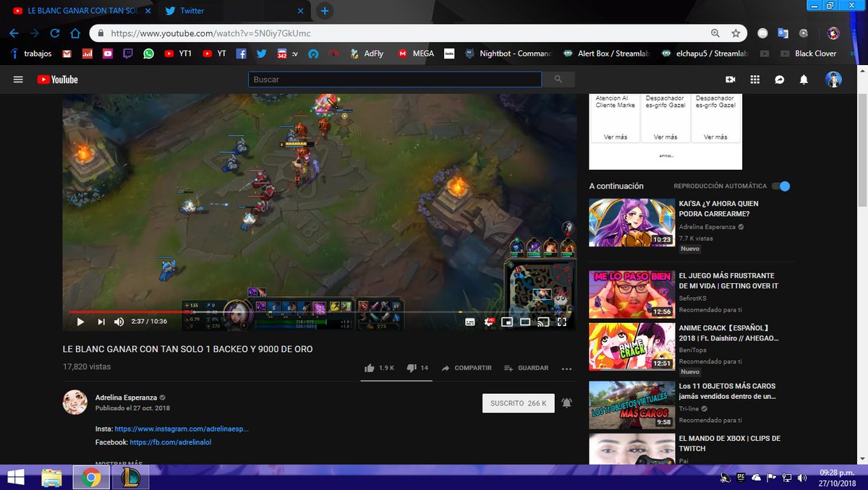Open Windows Start menu
The height and width of the screenshot is (490, 868).
tap(16, 477)
